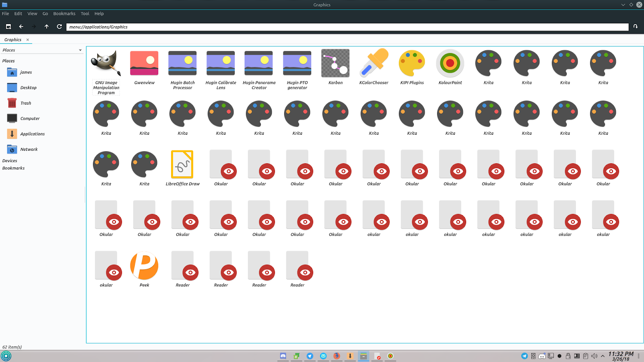
Task: Click inside the location address bar
Action: pyautogui.click(x=242, y=27)
